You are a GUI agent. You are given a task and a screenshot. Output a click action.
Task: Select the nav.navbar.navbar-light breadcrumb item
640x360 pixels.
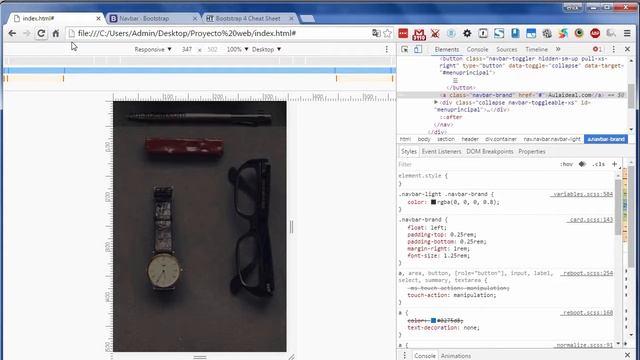(552, 139)
